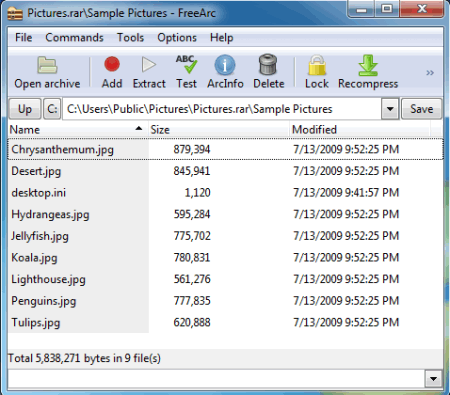450x395 pixels.
Task: Click the size value 775,702
Action: tap(192, 236)
